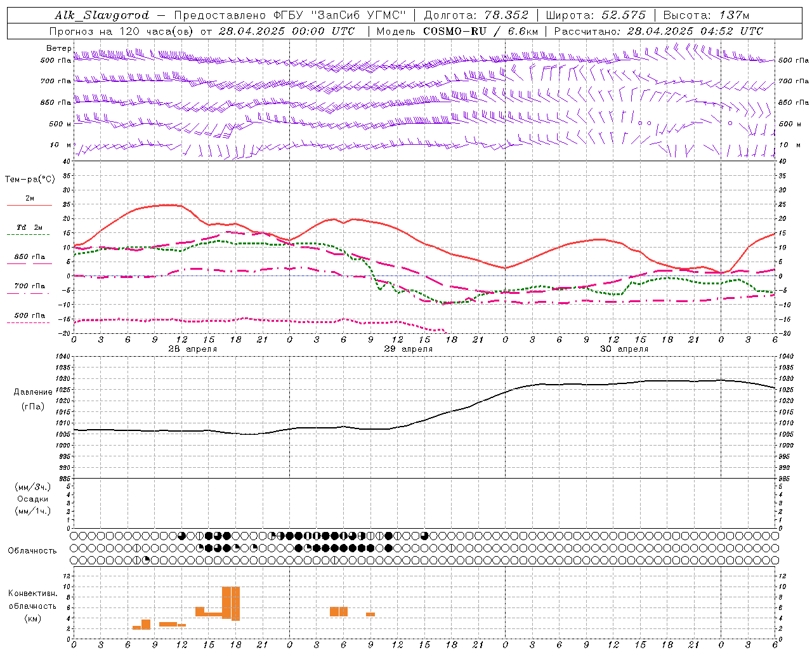Click the 'Высота: 137м' elevation text
Screen dimensions: 812x650
coord(706,15)
